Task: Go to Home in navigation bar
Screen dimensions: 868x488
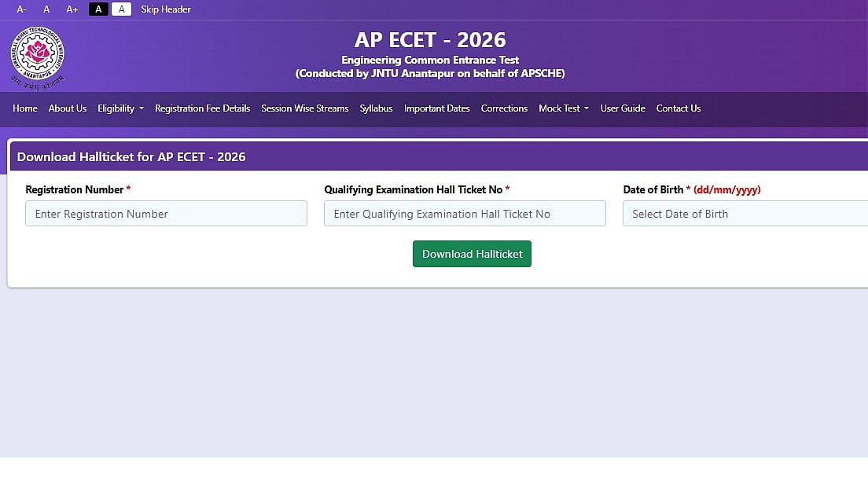Action: click(25, 108)
